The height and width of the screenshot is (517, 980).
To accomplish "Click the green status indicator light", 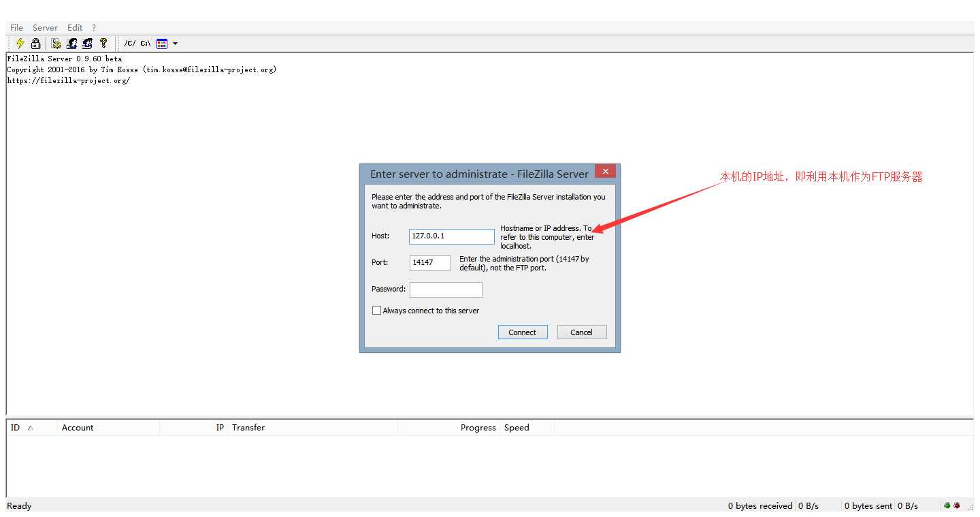I will click(x=947, y=506).
